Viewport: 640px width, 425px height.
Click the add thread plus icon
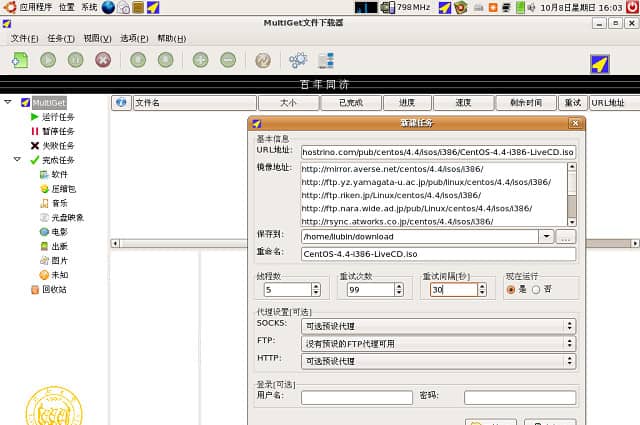click(x=200, y=60)
